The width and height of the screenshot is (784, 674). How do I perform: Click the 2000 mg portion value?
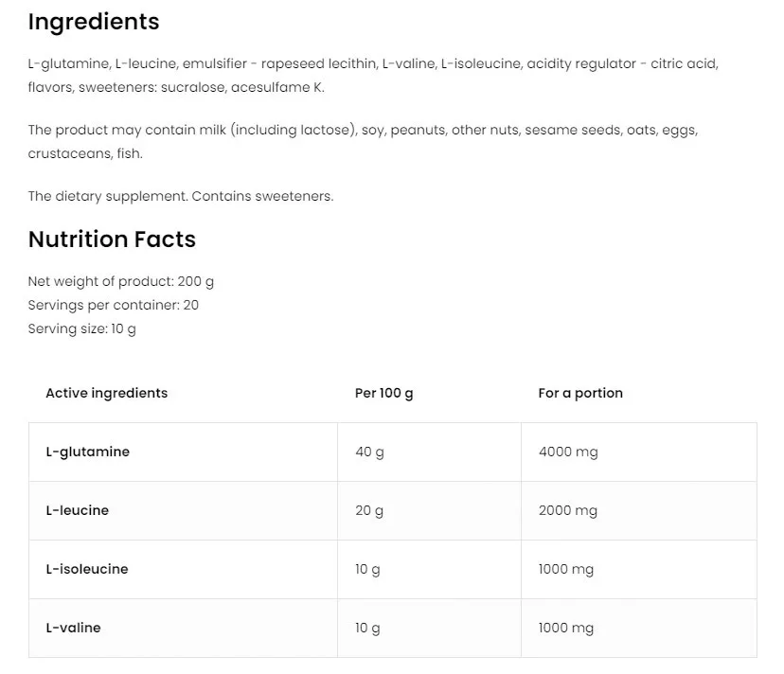(x=568, y=510)
